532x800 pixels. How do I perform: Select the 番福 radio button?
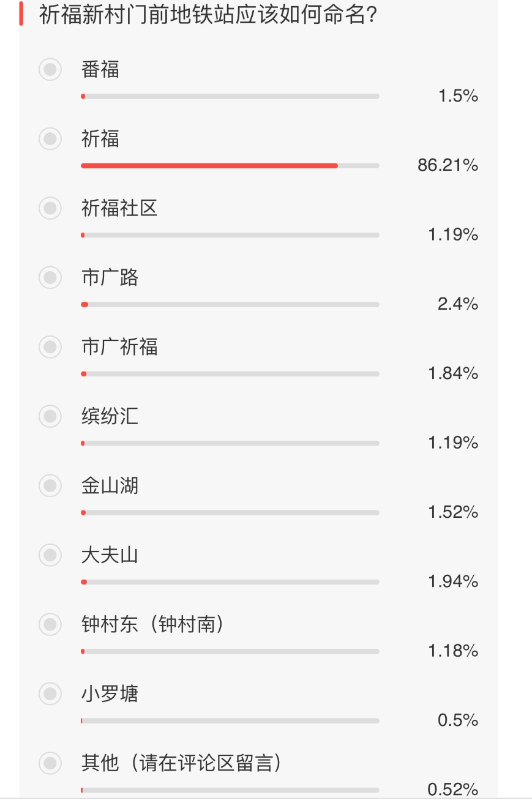[x=50, y=69]
